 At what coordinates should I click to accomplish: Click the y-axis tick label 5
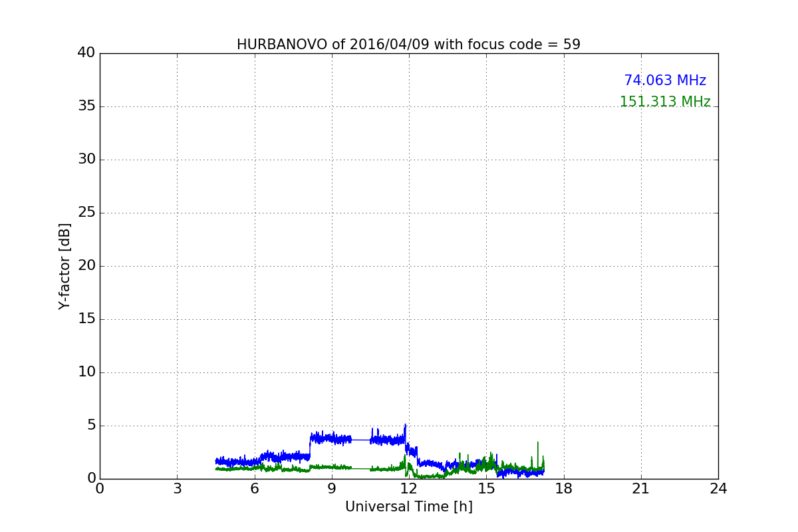point(91,426)
